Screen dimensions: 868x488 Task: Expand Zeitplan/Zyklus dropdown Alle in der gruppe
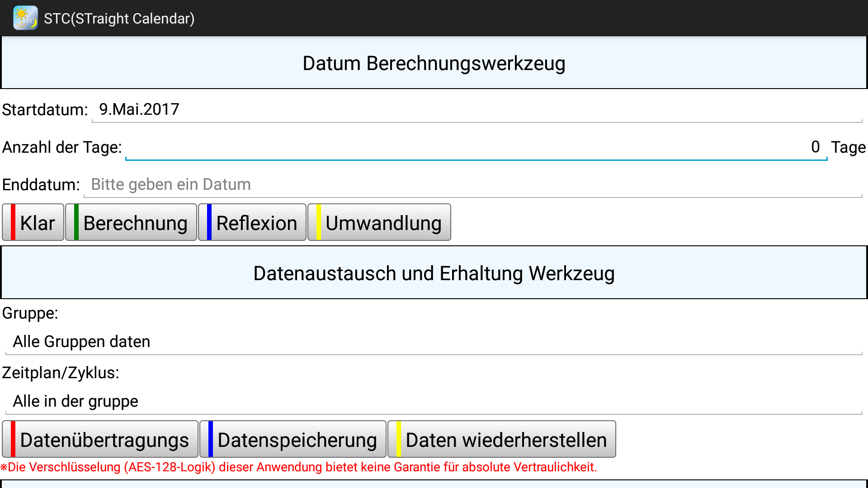433,402
